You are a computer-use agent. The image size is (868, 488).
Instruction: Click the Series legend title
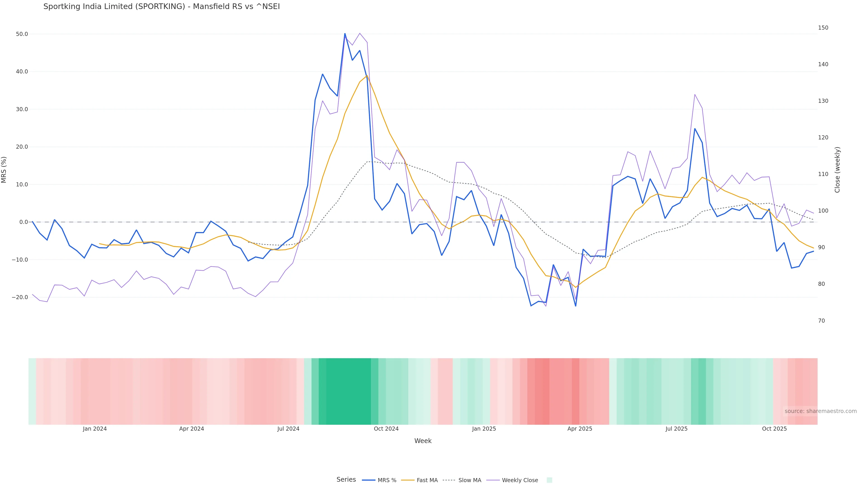click(346, 480)
